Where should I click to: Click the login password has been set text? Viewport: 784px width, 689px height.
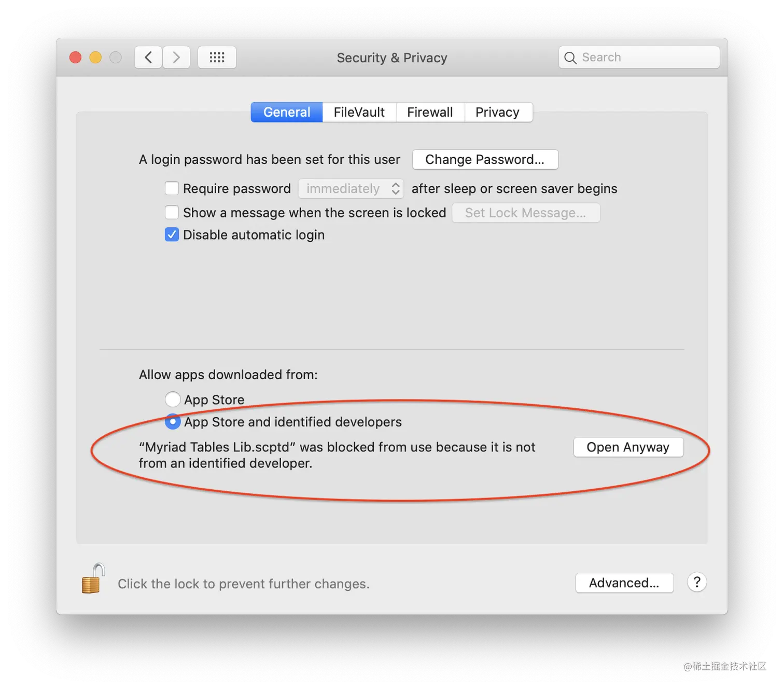[x=270, y=159]
